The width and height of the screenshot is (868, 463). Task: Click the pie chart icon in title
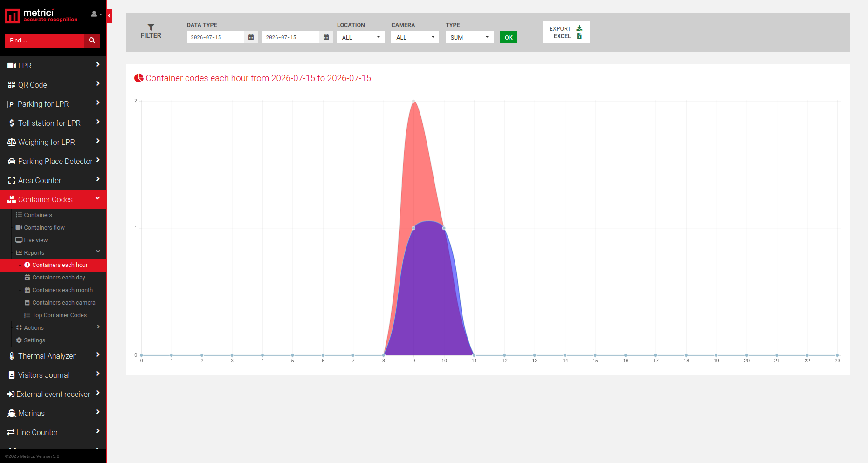click(139, 78)
